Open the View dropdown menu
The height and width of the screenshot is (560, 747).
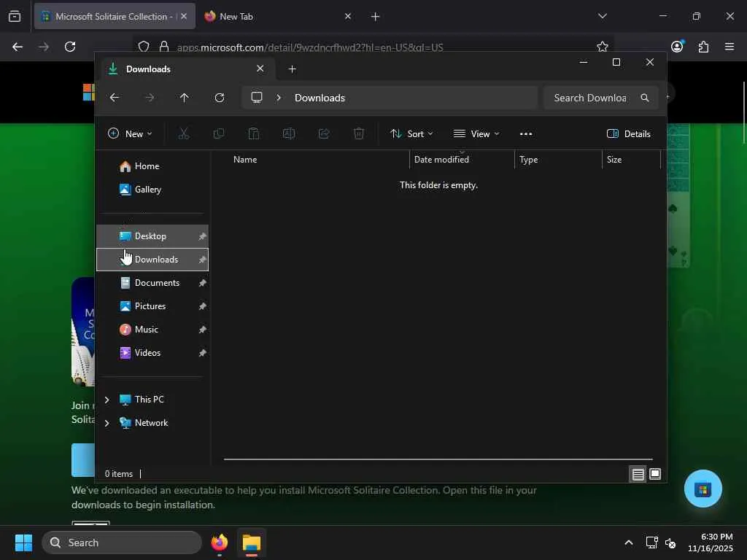[x=476, y=134]
